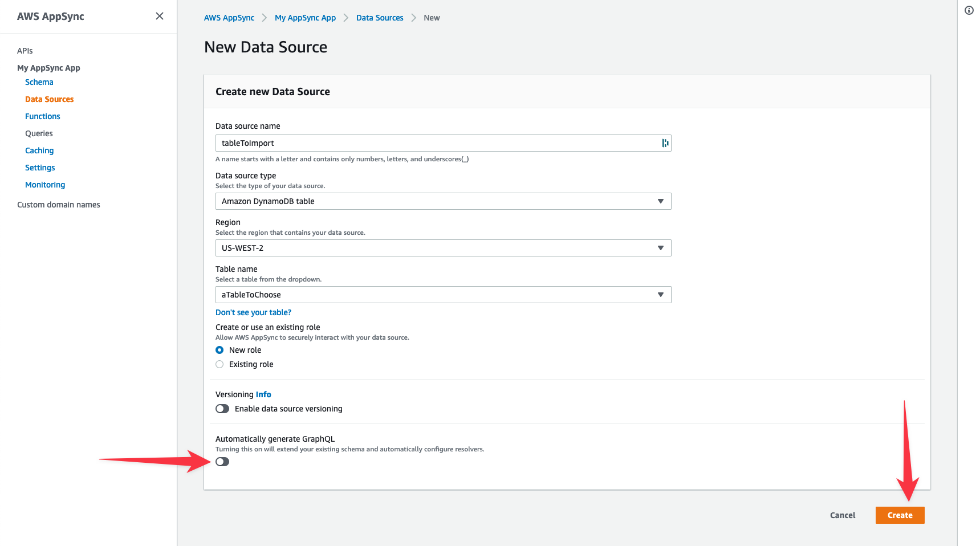The image size is (980, 546).
Task: Click My AppSync App sidebar heading
Action: (x=48, y=68)
